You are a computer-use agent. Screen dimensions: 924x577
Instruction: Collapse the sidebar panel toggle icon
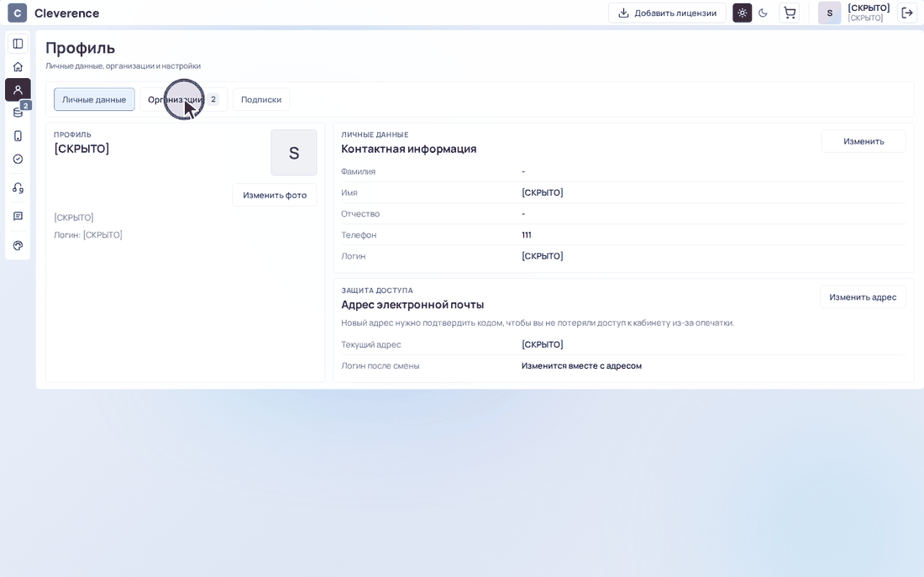[18, 44]
